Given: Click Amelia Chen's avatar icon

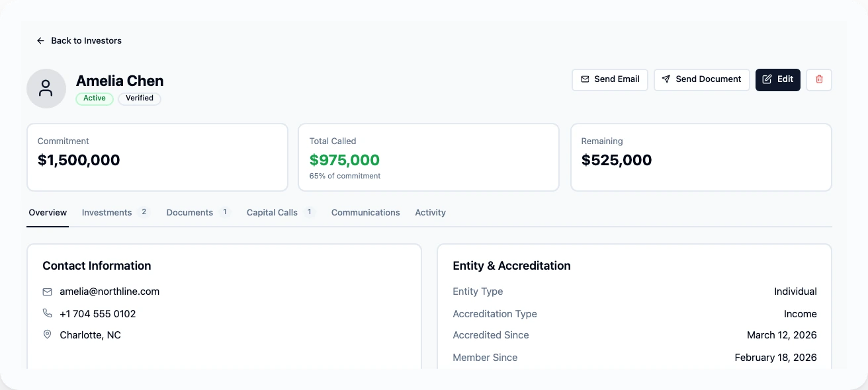Looking at the screenshot, I should click(x=46, y=89).
